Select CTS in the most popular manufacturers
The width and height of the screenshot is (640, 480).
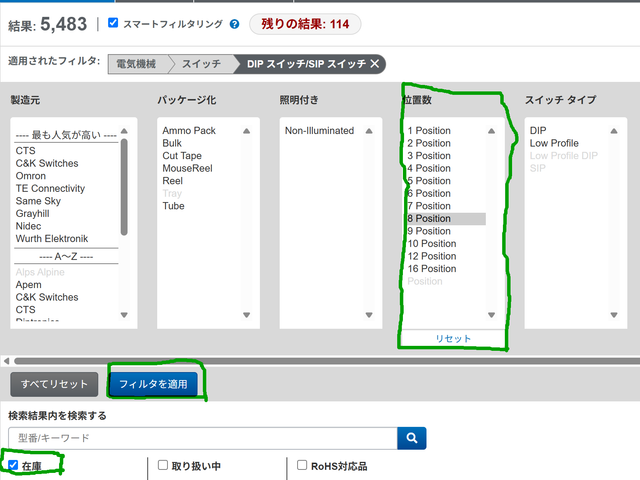25,151
